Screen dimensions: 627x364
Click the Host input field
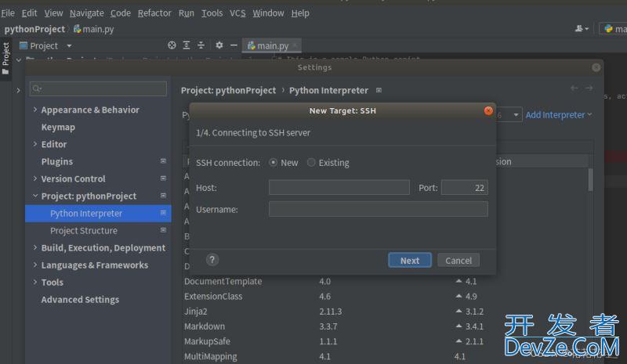coord(339,188)
